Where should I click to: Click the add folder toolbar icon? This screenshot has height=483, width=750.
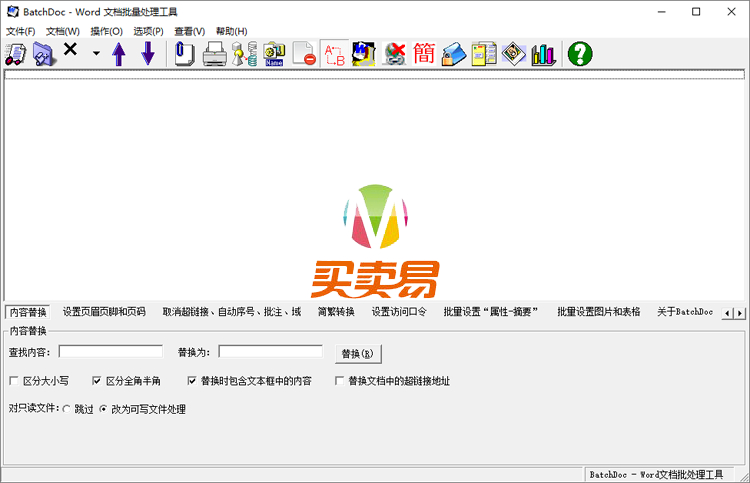click(x=44, y=54)
